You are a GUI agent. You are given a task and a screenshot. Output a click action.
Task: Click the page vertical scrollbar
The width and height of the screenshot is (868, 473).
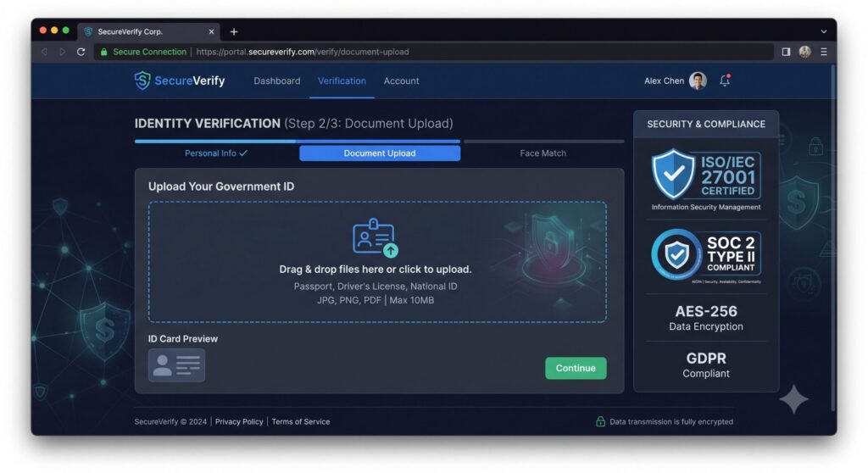pos(833,238)
